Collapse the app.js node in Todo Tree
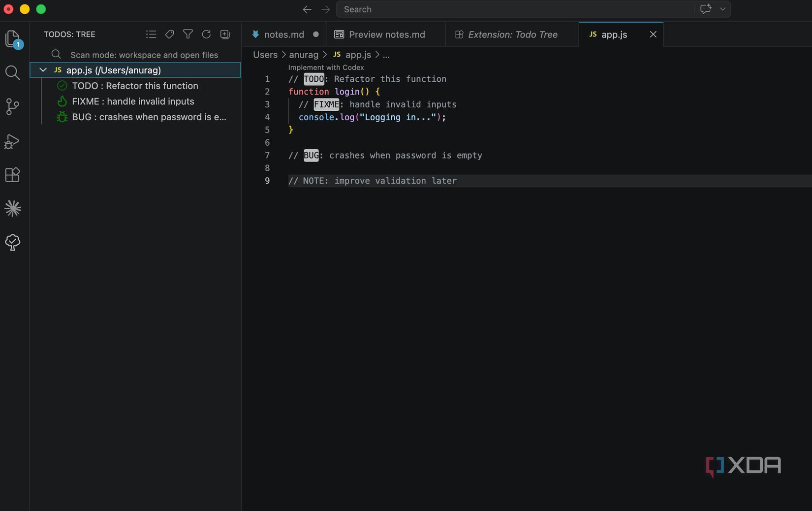This screenshot has width=812, height=511. 43,70
